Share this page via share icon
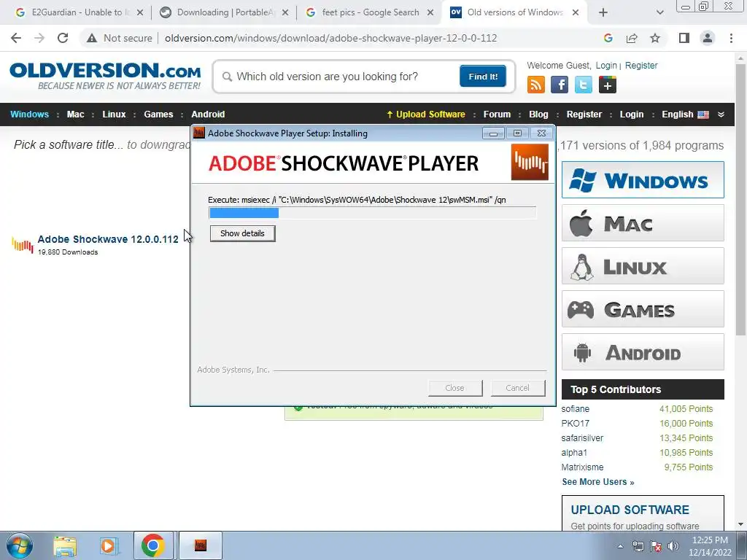Screen dimensions: 747x560 [632, 38]
